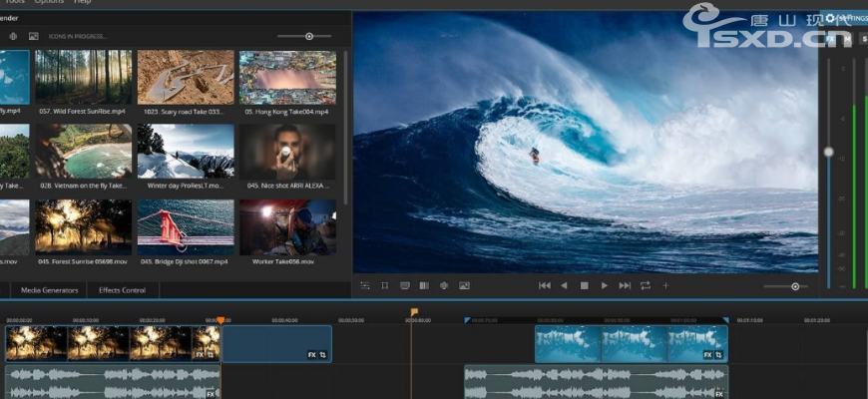Viewport: 868px width, 399px height.
Task: Select the 05. Hong Kong Take004.mp4 thumbnail
Action: click(287, 77)
